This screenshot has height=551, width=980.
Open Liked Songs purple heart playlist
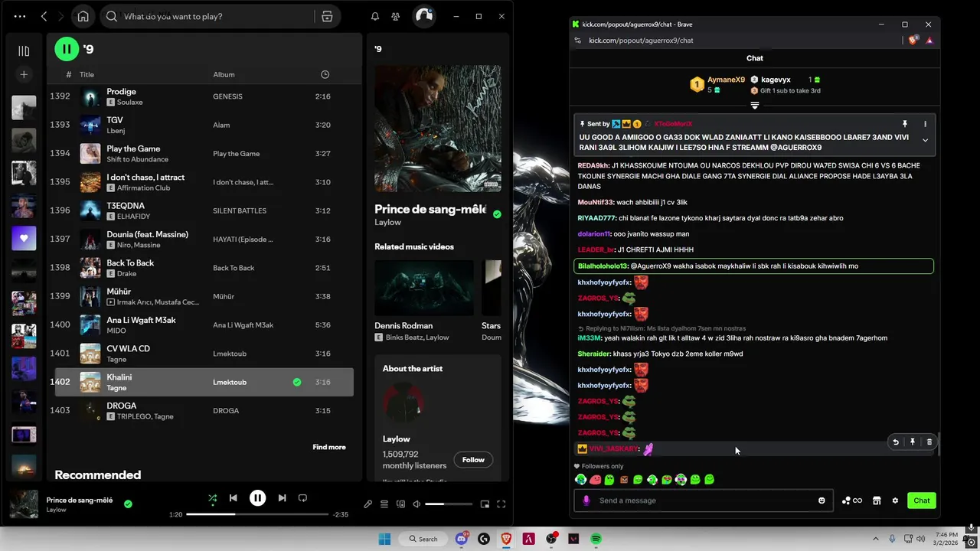24,238
